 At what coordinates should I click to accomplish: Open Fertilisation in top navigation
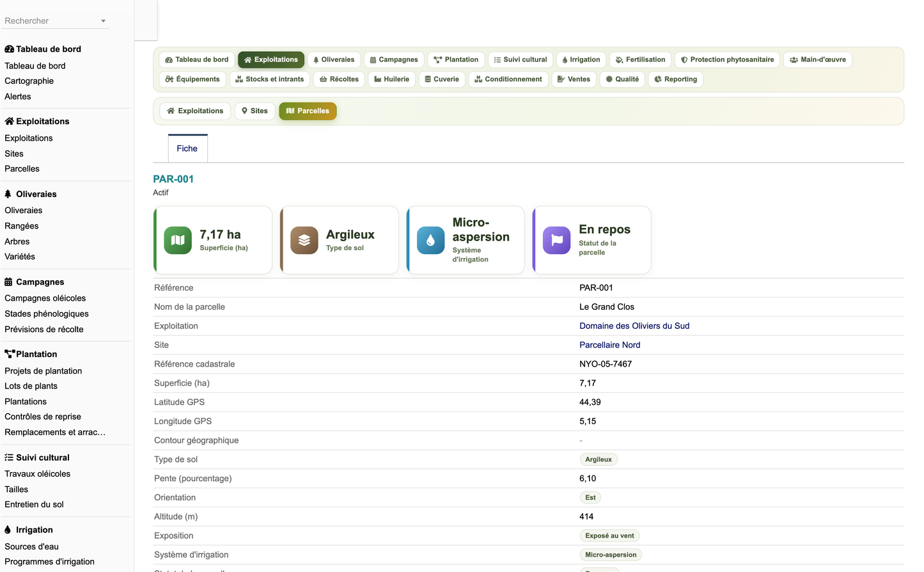641,60
